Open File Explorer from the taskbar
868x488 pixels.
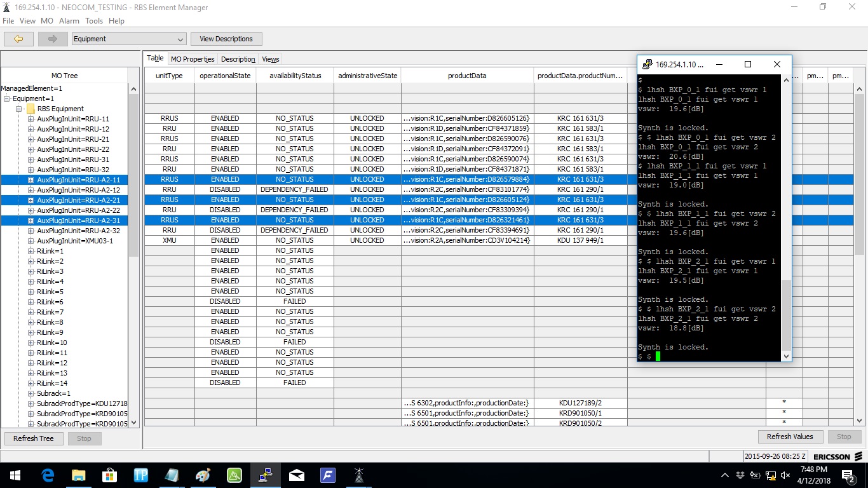pyautogui.click(x=79, y=475)
